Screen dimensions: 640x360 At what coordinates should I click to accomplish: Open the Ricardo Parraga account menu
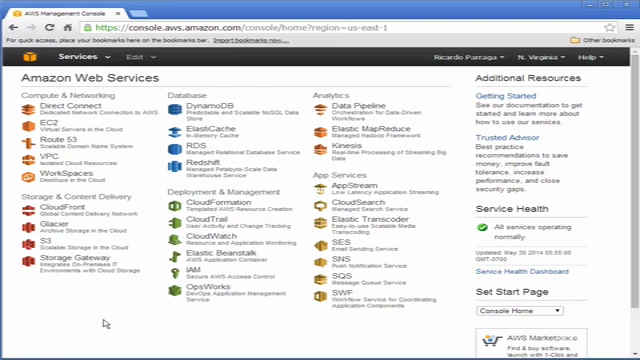pyautogui.click(x=469, y=57)
